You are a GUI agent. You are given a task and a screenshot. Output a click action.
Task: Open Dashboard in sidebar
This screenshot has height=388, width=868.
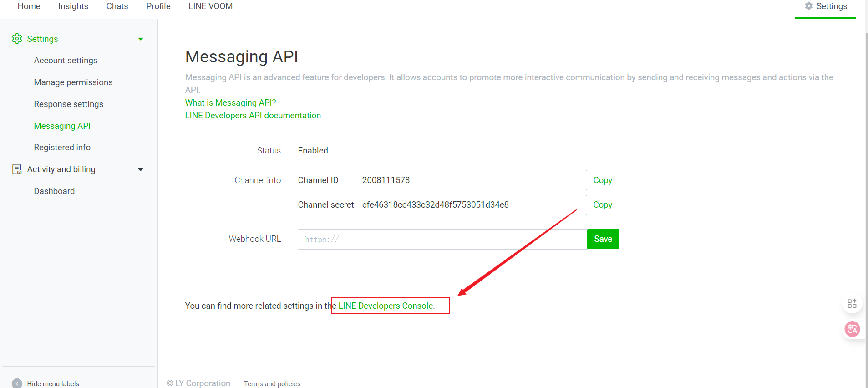pos(54,191)
